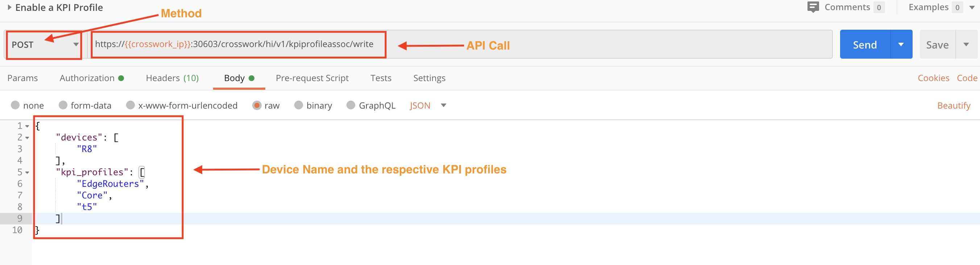The height and width of the screenshot is (265, 980).
Task: Select the GraphQL radio button
Action: tap(351, 105)
